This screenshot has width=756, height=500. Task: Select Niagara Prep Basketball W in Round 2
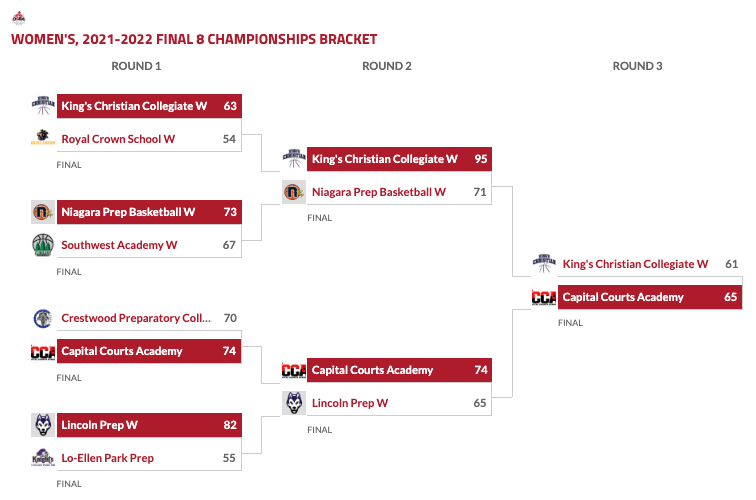[x=378, y=192]
